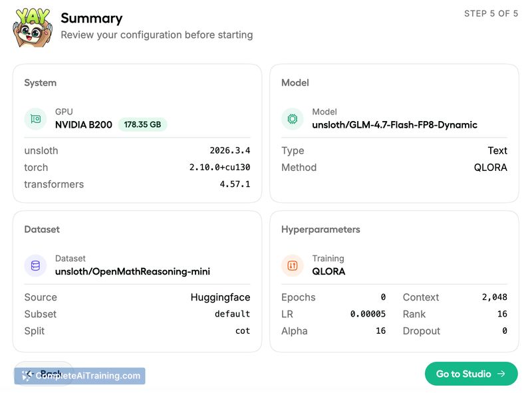Click the Training hyperparameters icon

tap(292, 265)
